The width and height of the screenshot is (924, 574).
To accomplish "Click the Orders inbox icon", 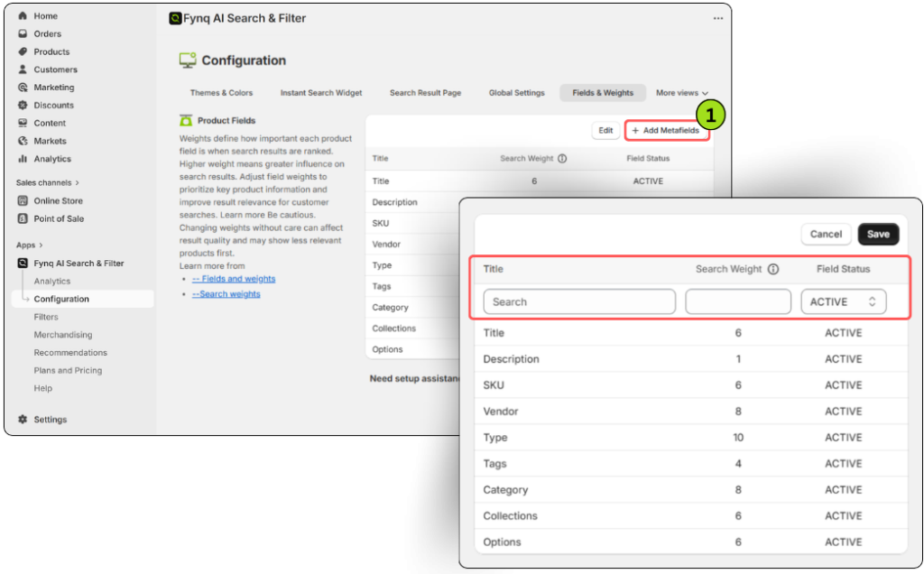I will point(23,33).
